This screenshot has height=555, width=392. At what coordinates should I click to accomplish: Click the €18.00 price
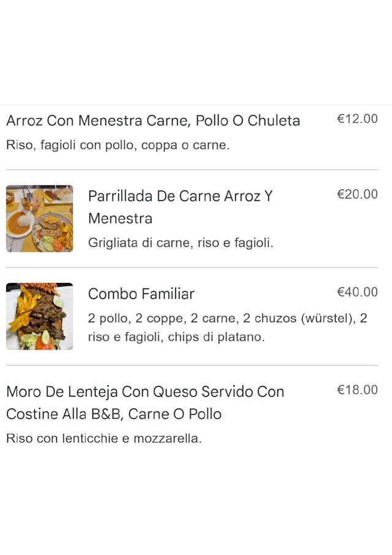pos(357,390)
